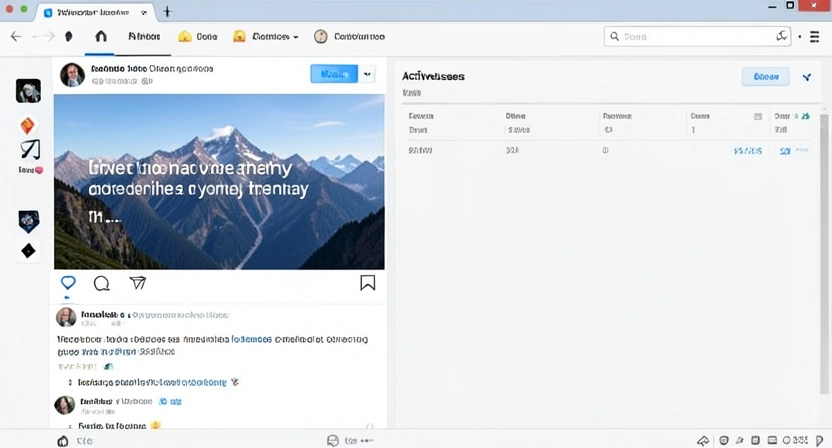This screenshot has width=832, height=448.
Task: Click the browser back arrow
Action: pos(16,36)
